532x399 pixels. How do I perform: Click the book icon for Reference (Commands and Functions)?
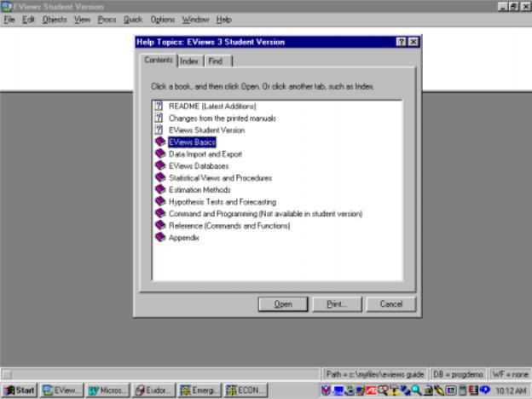(x=160, y=225)
